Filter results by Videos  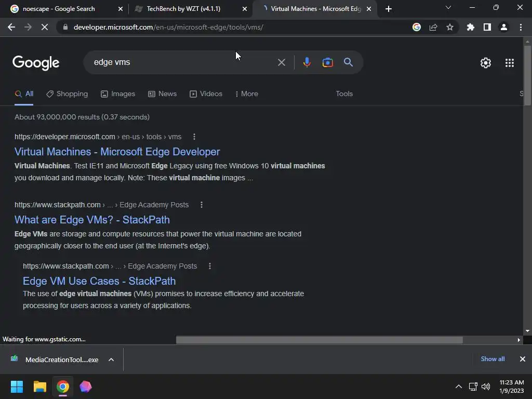tap(206, 94)
